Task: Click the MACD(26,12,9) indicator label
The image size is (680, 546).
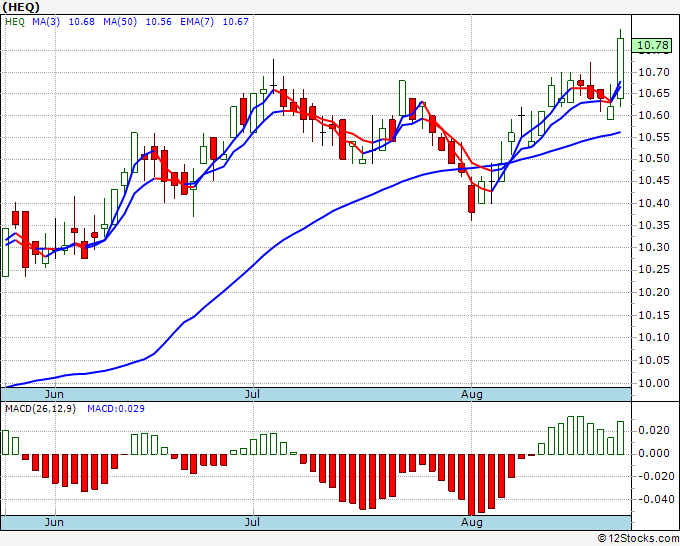Action: tap(40, 409)
